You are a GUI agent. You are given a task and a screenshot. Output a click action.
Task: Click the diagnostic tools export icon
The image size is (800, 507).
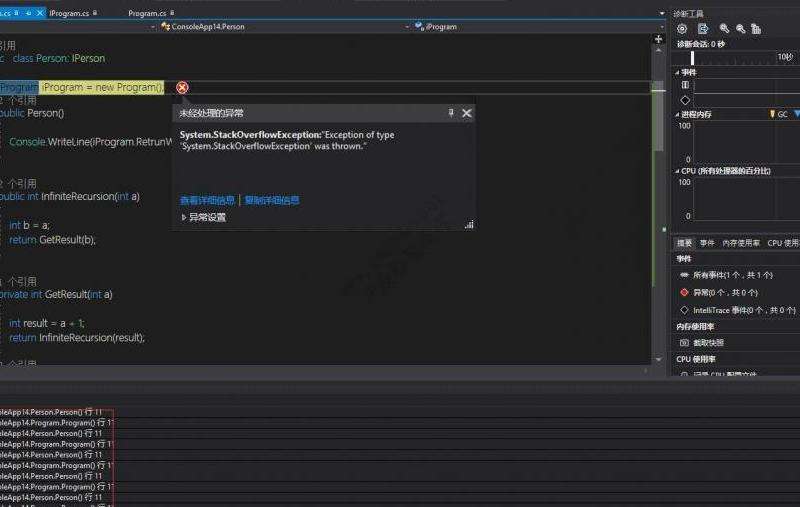pyautogui.click(x=703, y=29)
